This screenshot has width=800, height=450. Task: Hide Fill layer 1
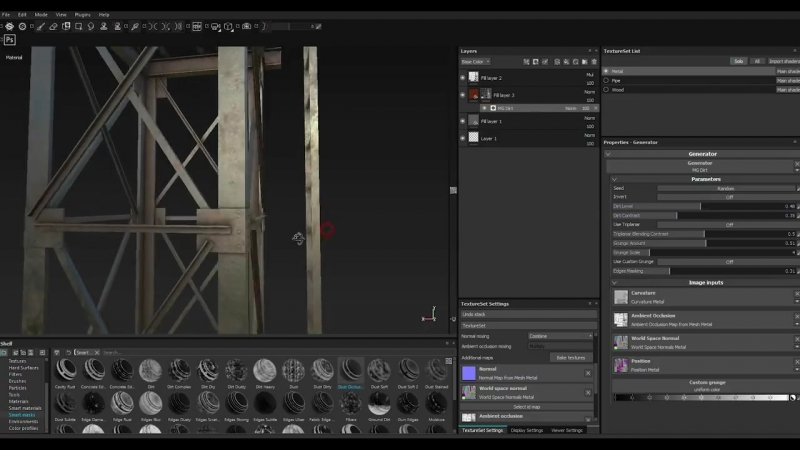(463, 121)
